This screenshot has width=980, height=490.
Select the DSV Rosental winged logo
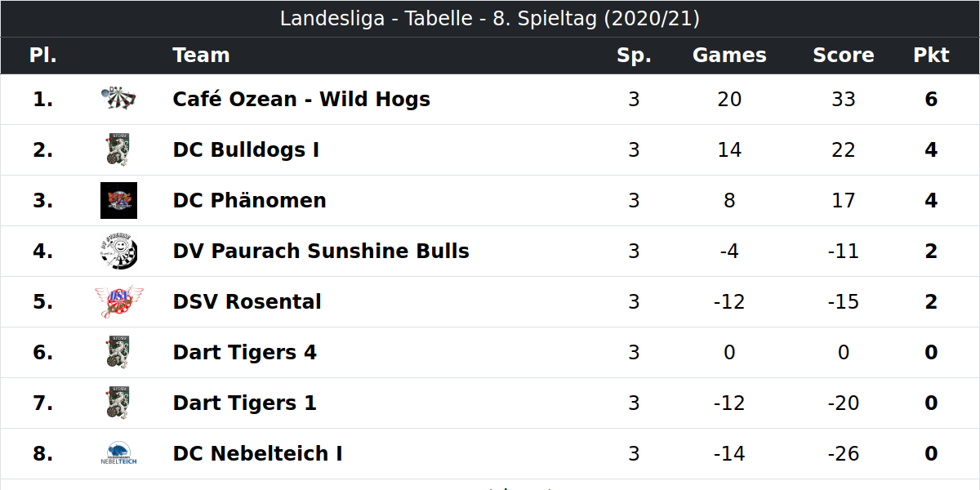(x=118, y=302)
